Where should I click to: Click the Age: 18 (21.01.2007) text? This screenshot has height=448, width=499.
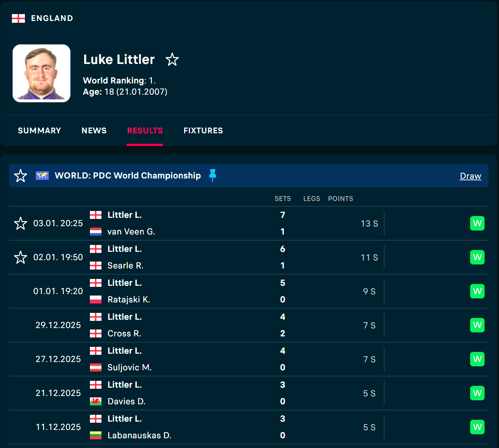coord(125,92)
